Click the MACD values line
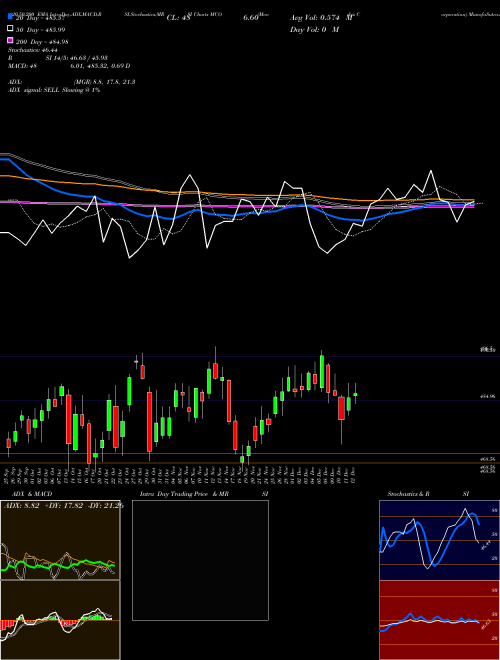Viewport: 500px width, 660px height. pyautogui.click(x=69, y=66)
